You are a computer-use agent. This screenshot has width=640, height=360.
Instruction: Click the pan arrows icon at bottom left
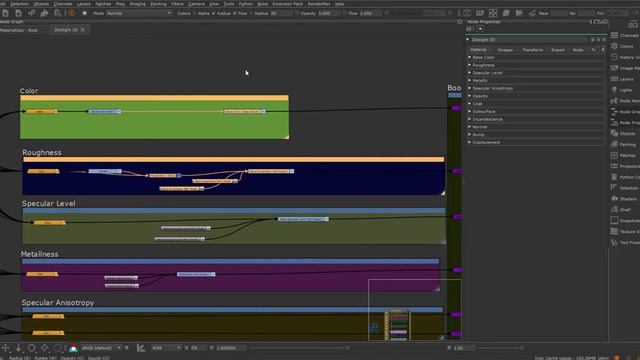pos(6,348)
